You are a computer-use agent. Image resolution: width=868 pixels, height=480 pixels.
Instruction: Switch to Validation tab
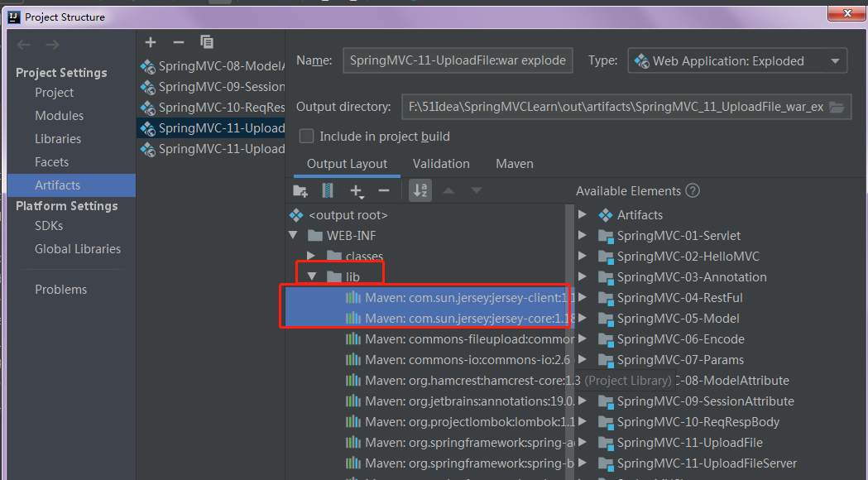[x=441, y=164]
